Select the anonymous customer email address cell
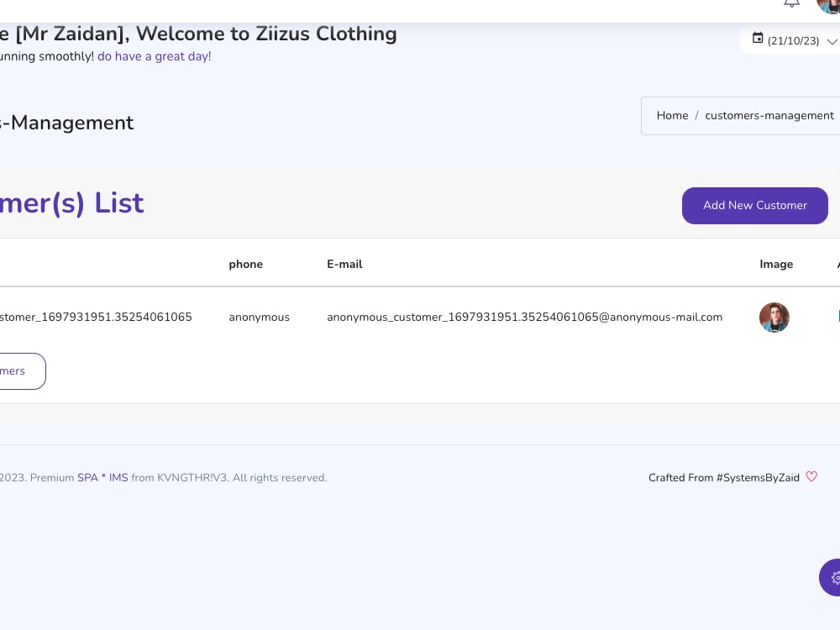The image size is (840, 630). pyautogui.click(x=524, y=318)
